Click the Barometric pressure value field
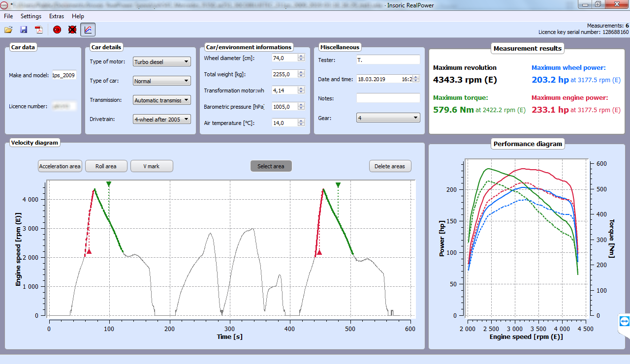The width and height of the screenshot is (630, 364). (284, 107)
